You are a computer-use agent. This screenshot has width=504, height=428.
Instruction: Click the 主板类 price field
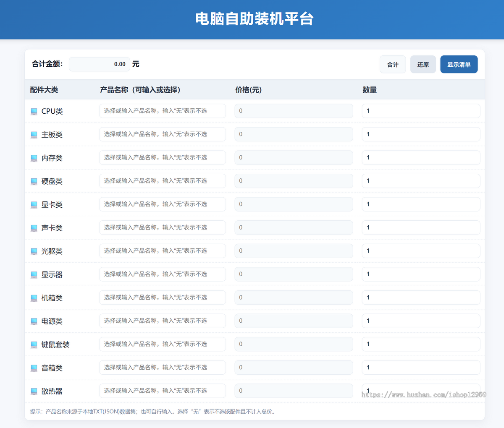pos(294,134)
